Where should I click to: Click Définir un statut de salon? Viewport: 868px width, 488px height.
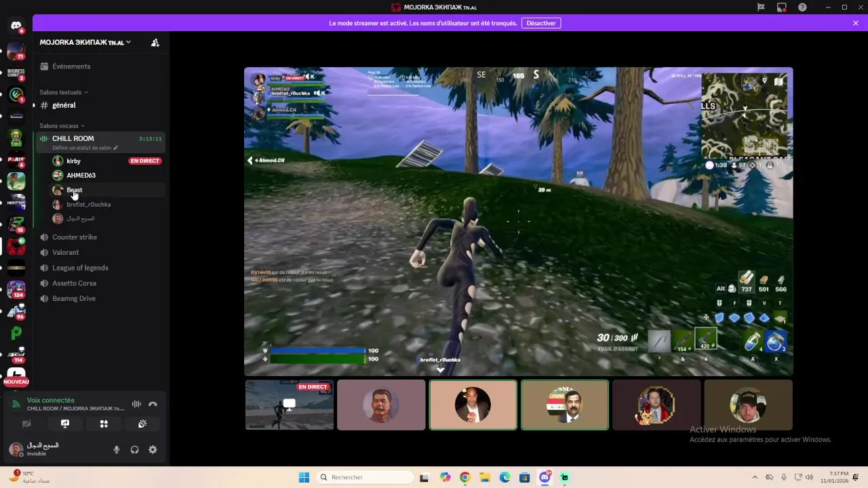point(85,148)
